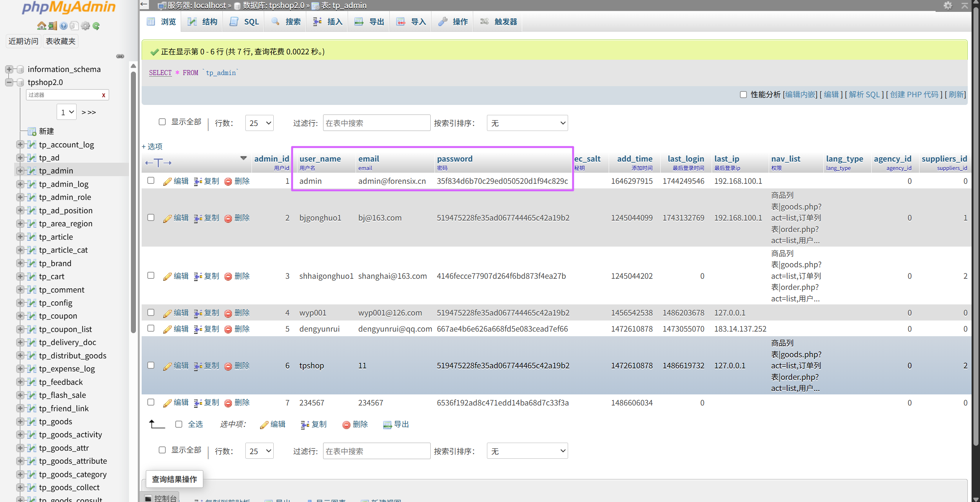
Task: Open navigation panel settings gear icon
Action: pos(85,26)
